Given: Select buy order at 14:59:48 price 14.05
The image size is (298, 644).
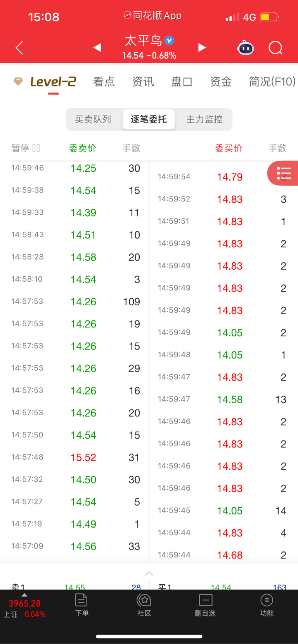Looking at the screenshot, I should pyautogui.click(x=222, y=355).
